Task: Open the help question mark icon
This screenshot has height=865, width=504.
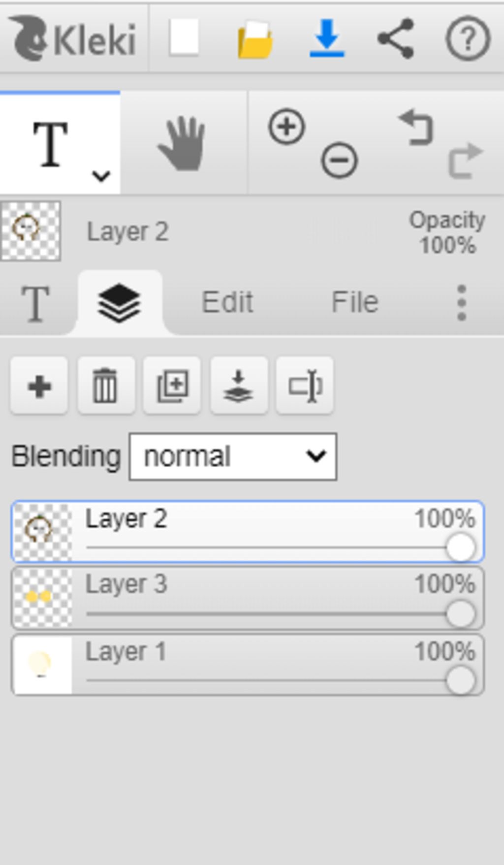Action: point(468,38)
